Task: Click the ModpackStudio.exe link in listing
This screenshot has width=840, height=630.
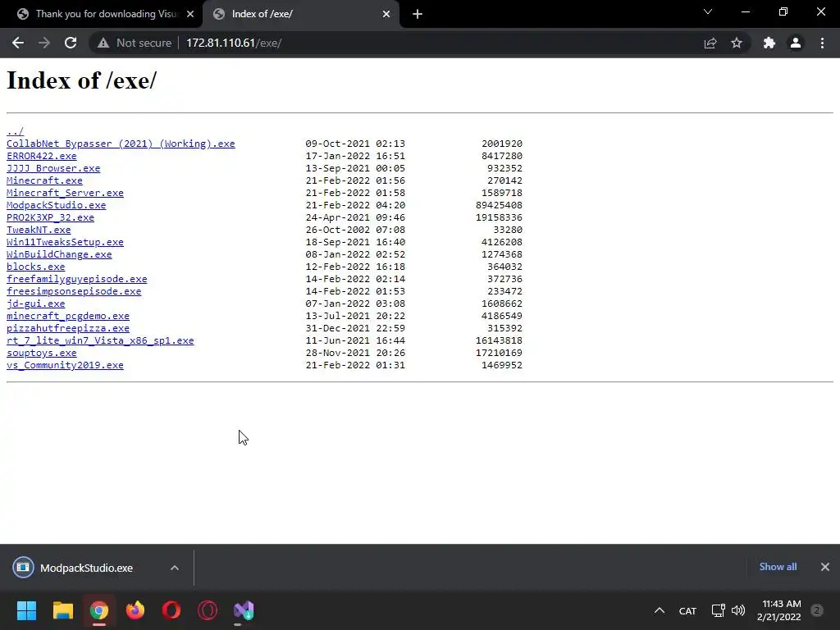Action: (57, 205)
